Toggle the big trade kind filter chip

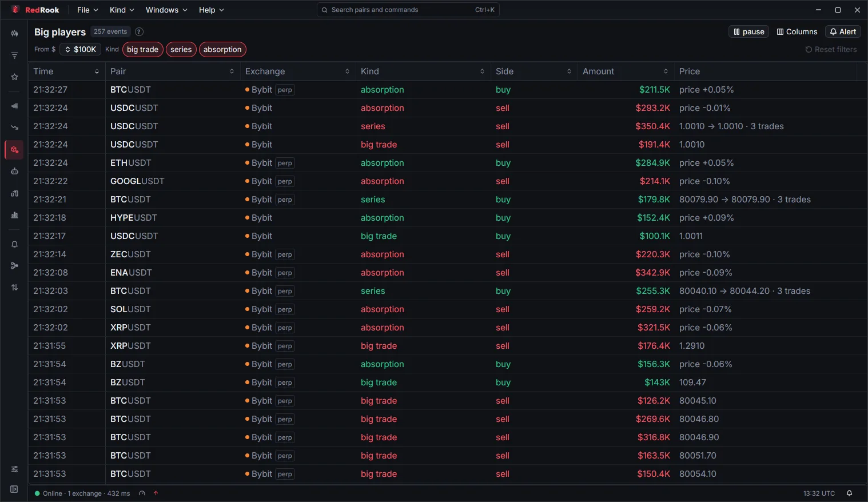142,50
